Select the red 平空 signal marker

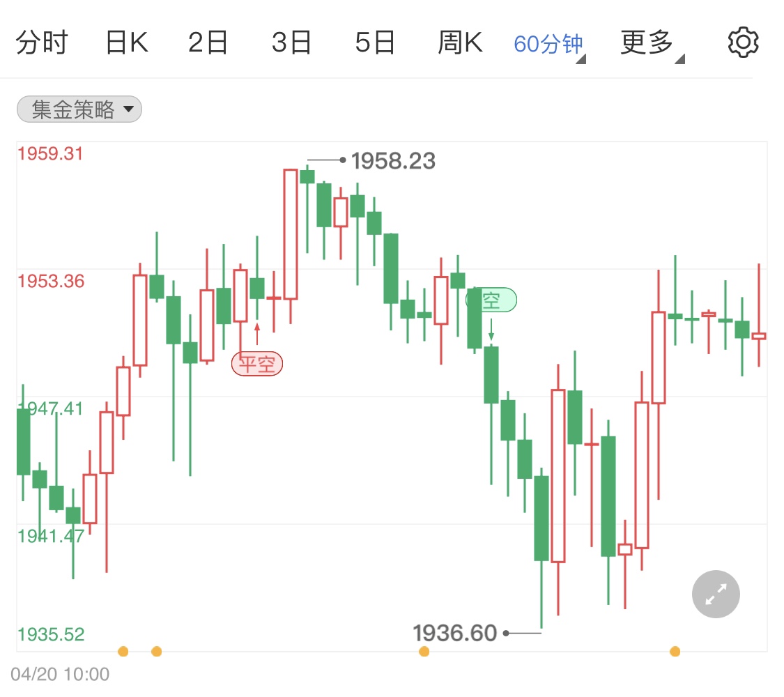click(x=257, y=364)
